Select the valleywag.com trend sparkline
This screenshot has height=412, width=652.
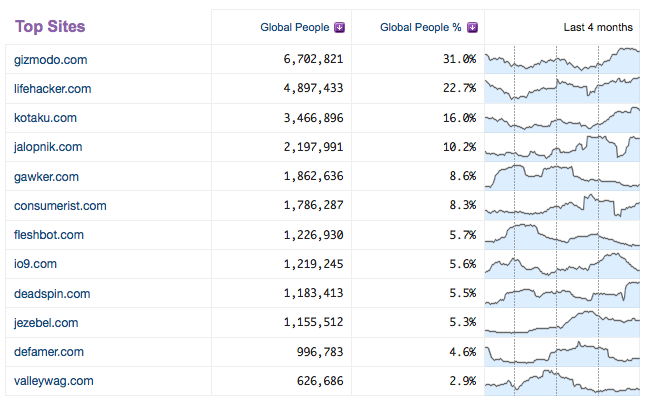tap(562, 381)
